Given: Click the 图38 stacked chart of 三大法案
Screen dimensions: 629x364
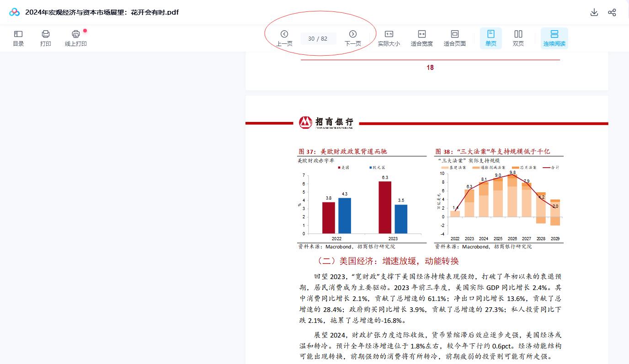Looking at the screenshot, I should [x=499, y=203].
